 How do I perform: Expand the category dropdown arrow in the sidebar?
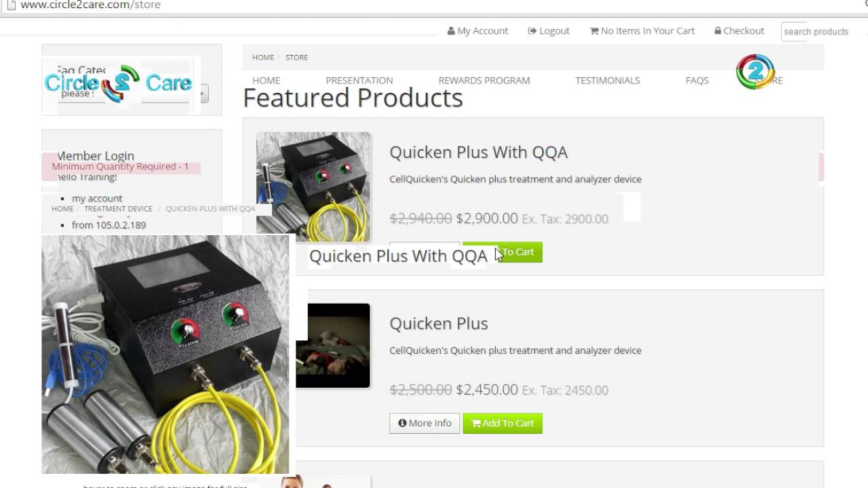[204, 94]
